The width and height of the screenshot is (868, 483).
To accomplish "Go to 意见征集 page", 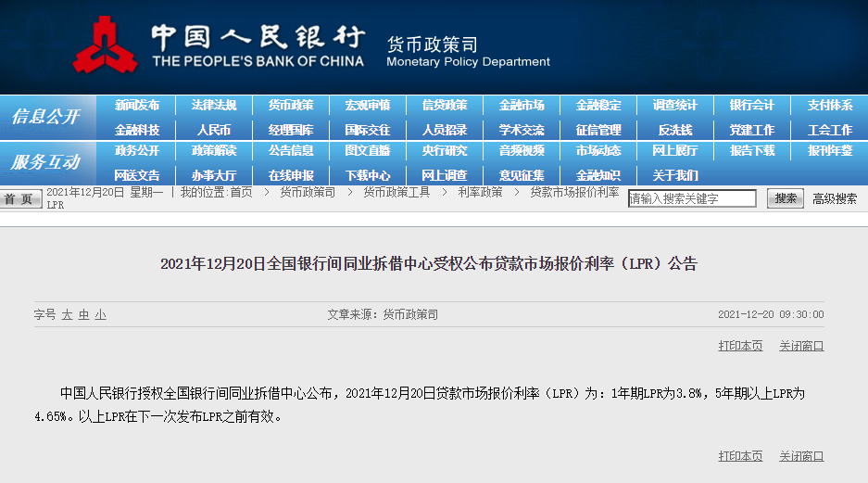I will (522, 175).
